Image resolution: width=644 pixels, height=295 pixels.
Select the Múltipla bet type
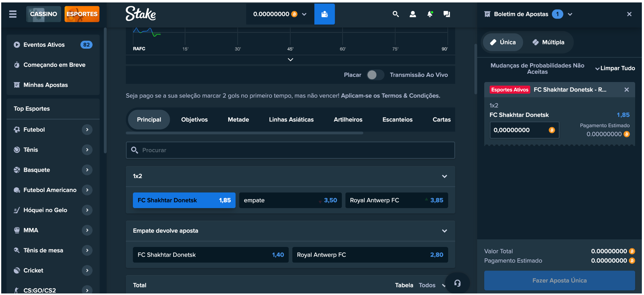(548, 42)
